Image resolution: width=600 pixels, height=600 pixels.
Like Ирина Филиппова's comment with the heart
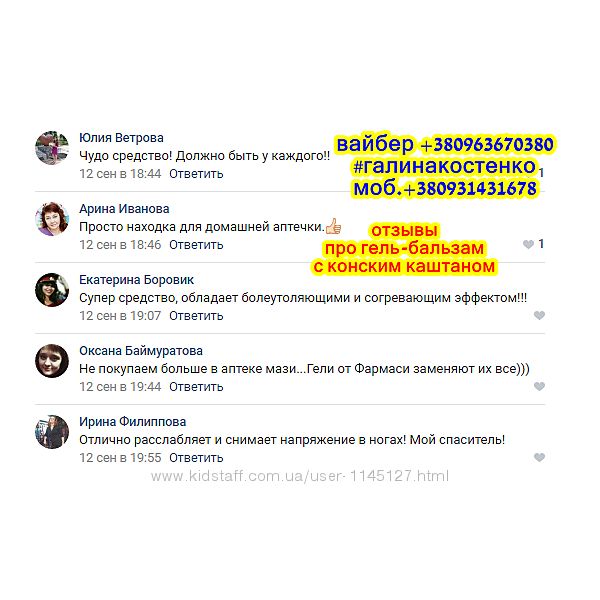[x=539, y=457]
